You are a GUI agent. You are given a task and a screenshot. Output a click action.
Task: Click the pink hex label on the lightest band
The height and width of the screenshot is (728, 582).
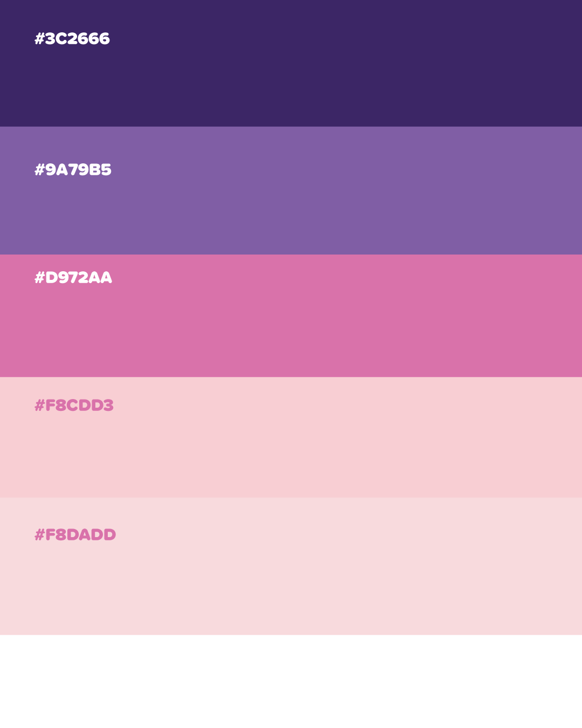tap(75, 535)
